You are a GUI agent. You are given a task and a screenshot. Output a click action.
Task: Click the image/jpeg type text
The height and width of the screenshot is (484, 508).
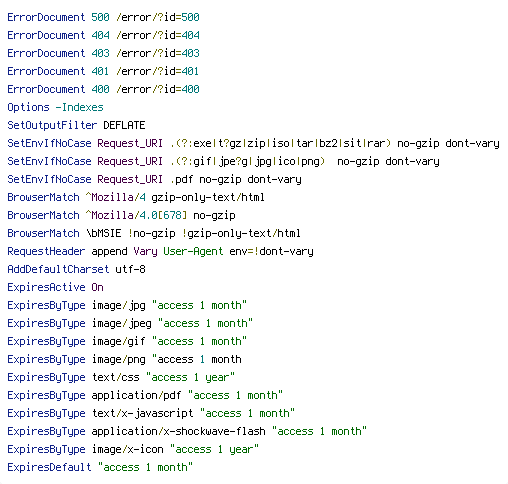pos(121,323)
